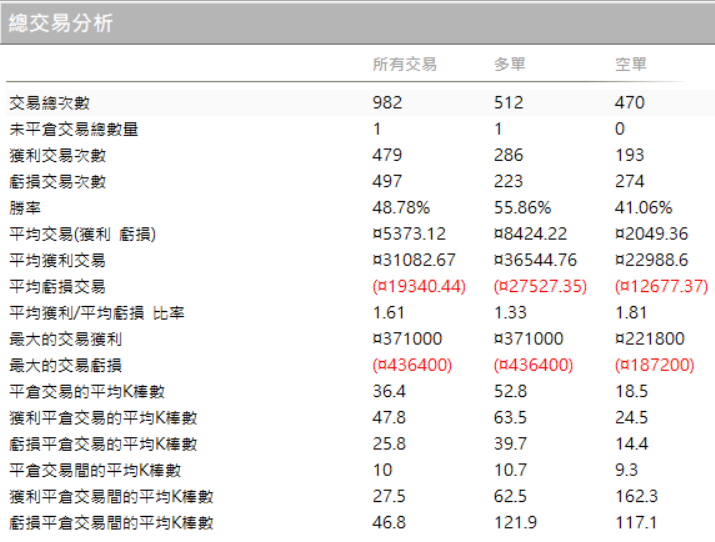Click the 未平倉交易總數量 row label
This screenshot has height=542, width=715.
tap(74, 129)
